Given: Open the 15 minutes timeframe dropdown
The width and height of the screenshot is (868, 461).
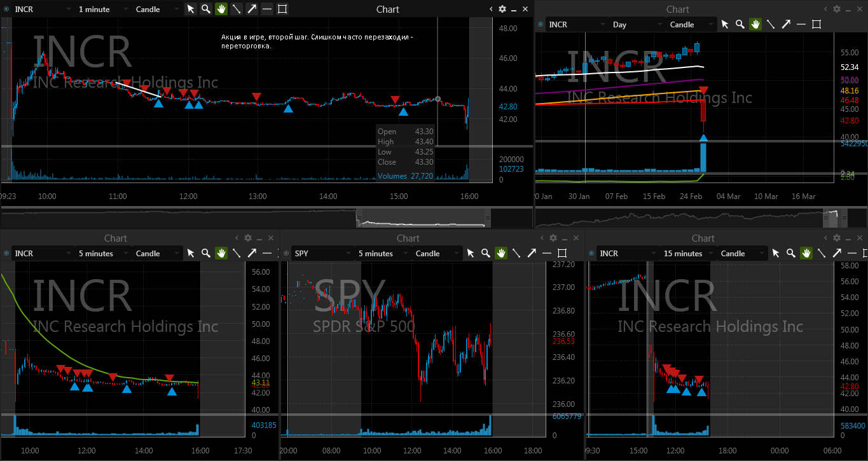Looking at the screenshot, I should pos(687,253).
